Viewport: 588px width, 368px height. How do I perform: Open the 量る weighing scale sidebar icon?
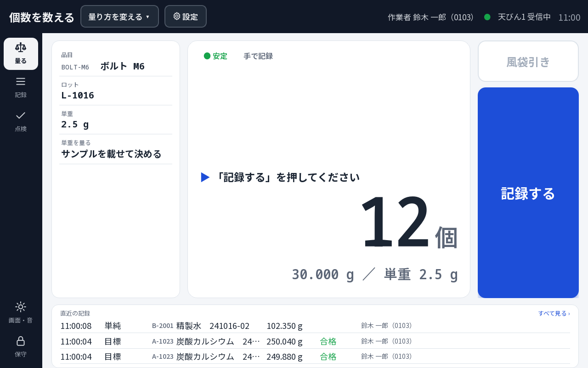(21, 54)
